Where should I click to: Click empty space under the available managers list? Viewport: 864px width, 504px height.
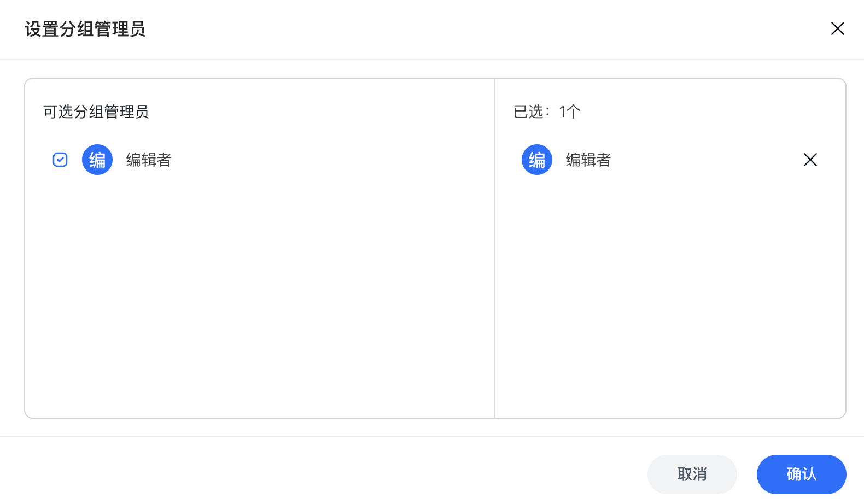pyautogui.click(x=260, y=295)
